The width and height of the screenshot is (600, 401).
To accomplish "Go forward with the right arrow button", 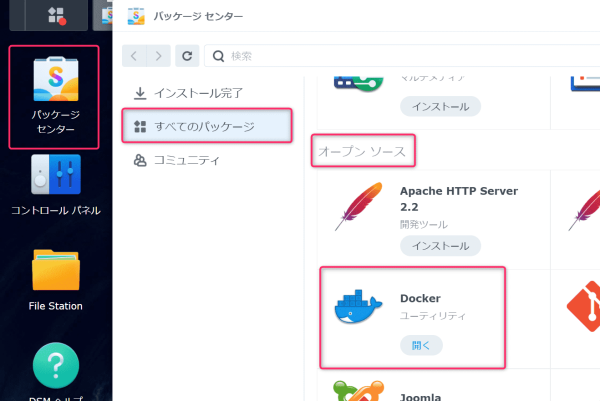I will [x=158, y=56].
